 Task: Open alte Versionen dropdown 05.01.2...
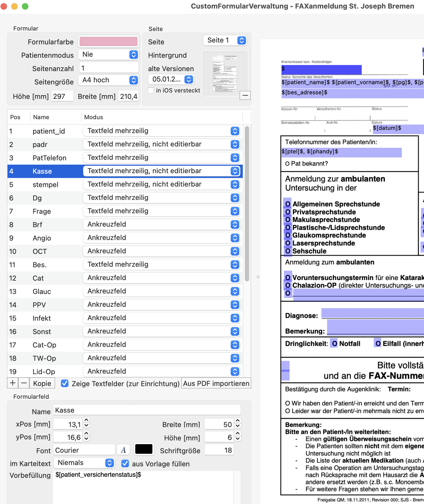point(171,79)
